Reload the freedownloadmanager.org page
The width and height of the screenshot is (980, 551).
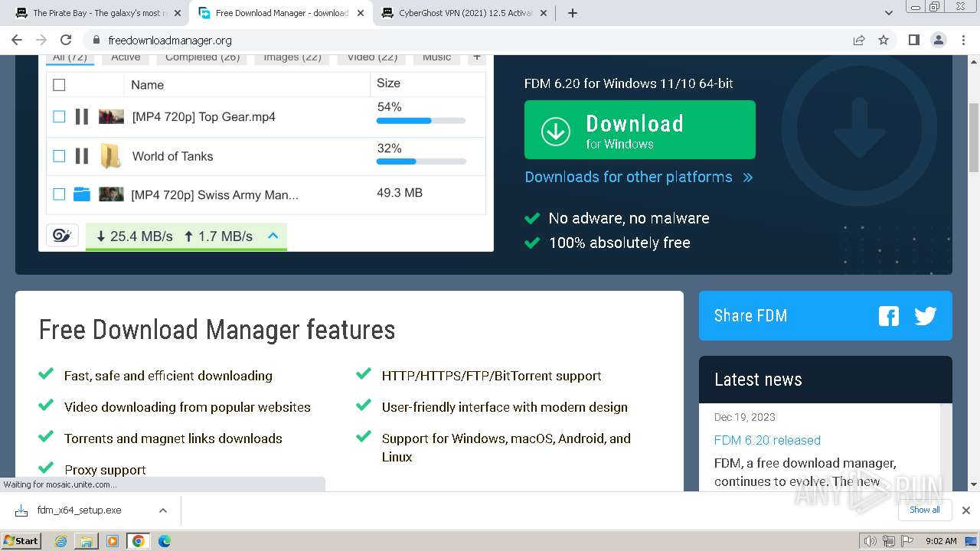click(66, 40)
